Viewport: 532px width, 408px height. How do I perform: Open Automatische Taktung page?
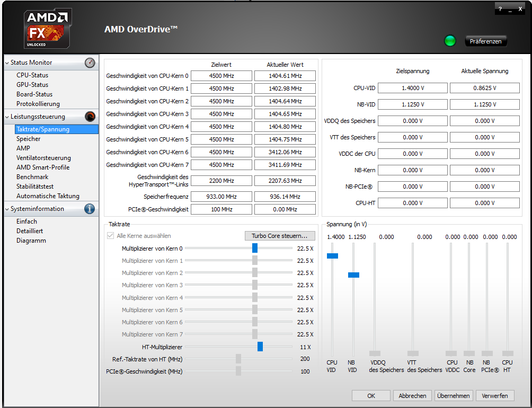pyautogui.click(x=48, y=196)
